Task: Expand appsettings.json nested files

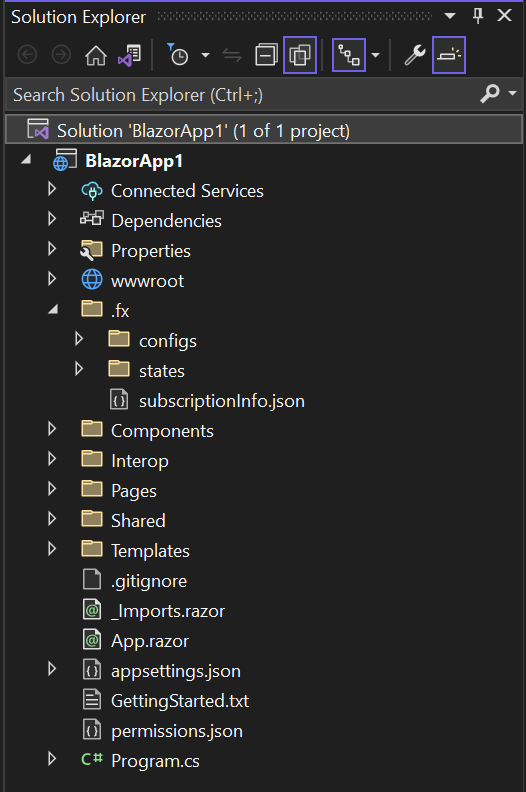Action: click(x=52, y=668)
